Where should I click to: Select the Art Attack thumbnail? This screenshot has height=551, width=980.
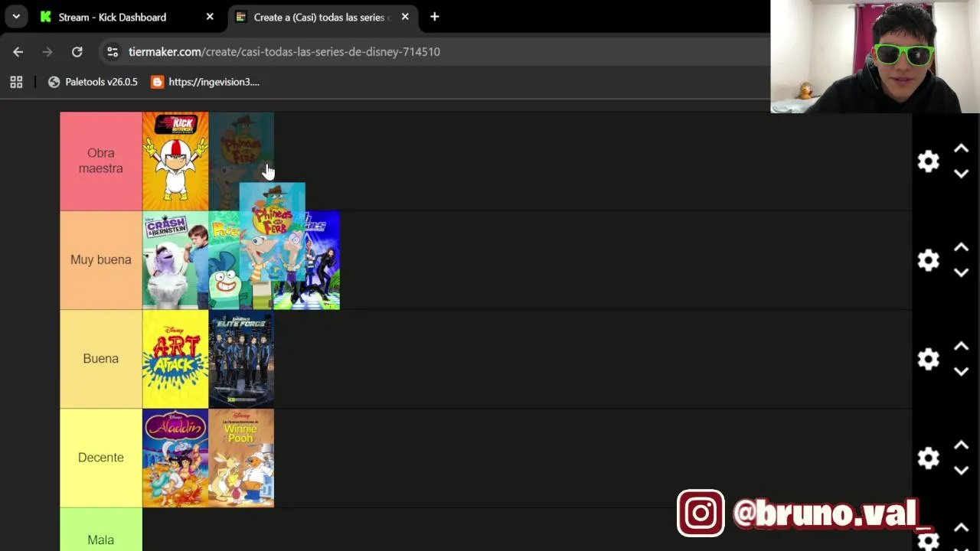tap(175, 359)
